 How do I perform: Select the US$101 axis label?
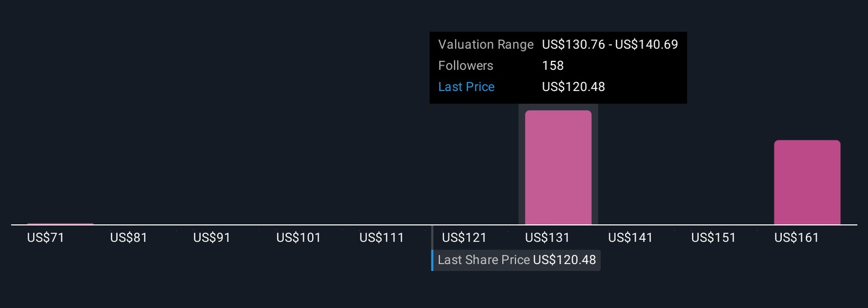[x=298, y=237]
